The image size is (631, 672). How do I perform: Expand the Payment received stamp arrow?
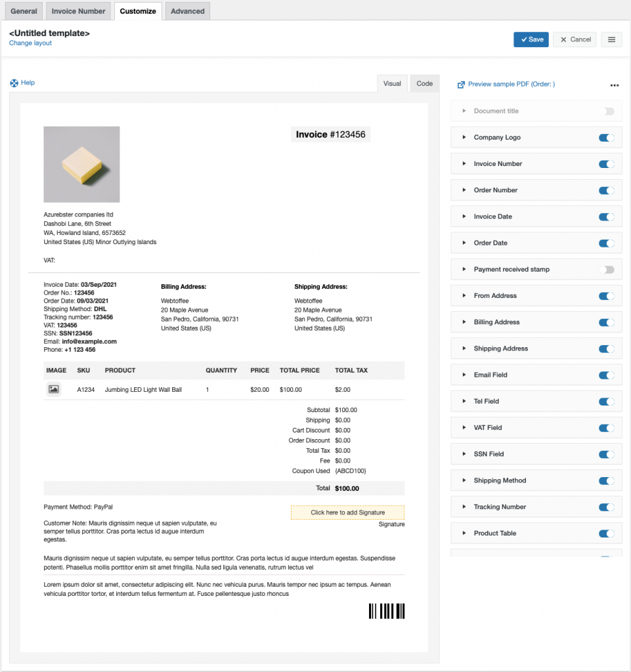[464, 269]
